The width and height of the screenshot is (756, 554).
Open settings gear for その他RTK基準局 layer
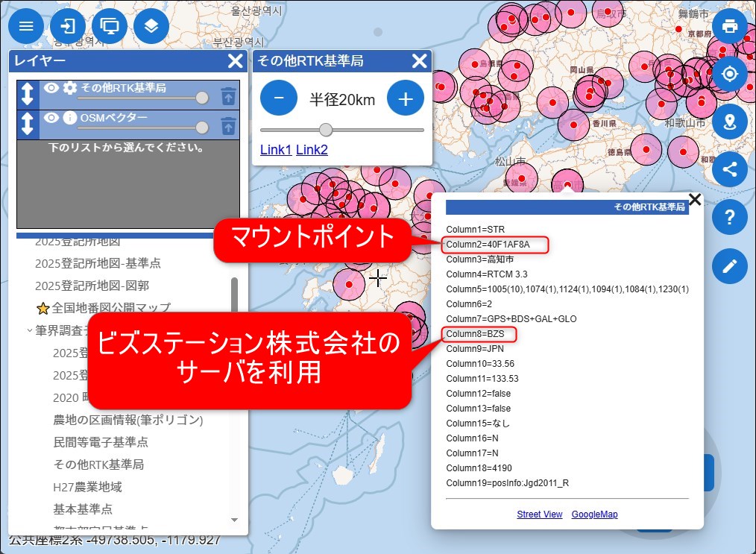[70, 88]
